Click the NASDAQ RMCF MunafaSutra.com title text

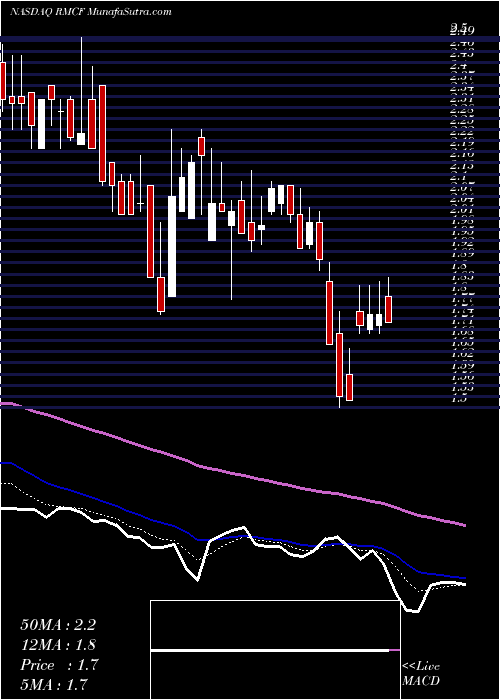click(91, 11)
